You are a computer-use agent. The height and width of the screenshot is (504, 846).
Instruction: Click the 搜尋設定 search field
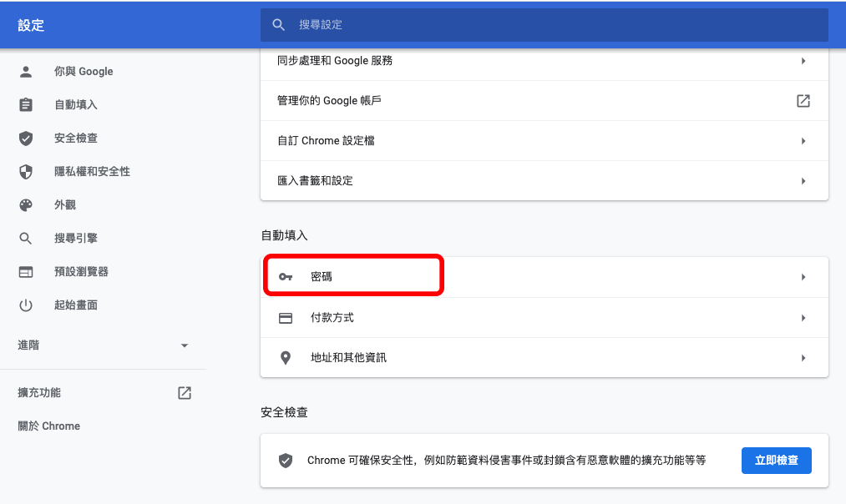coord(545,25)
